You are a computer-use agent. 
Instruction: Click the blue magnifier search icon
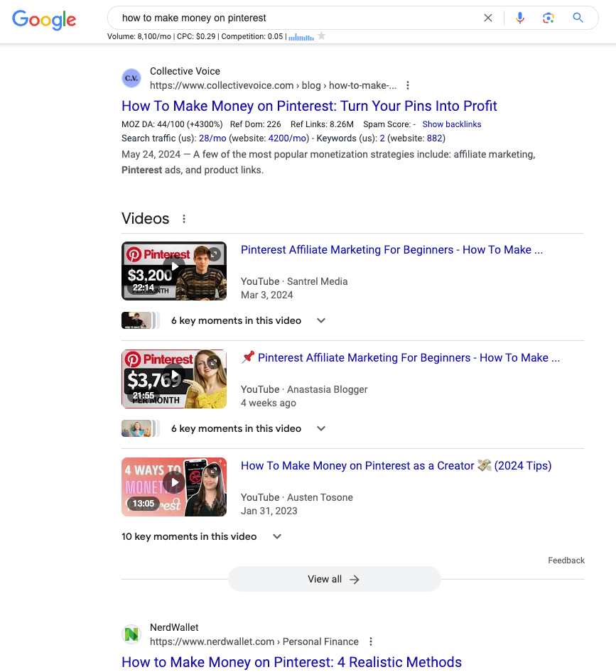click(x=578, y=18)
